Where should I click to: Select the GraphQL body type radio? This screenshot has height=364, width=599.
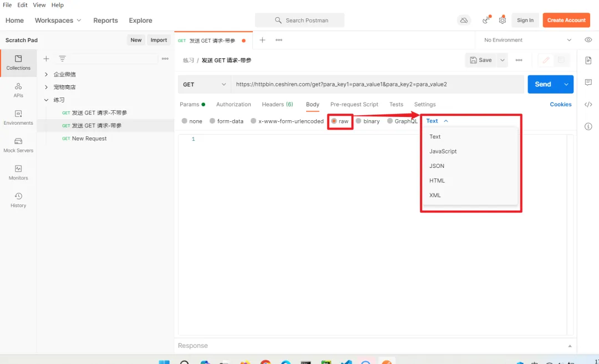[x=390, y=121]
